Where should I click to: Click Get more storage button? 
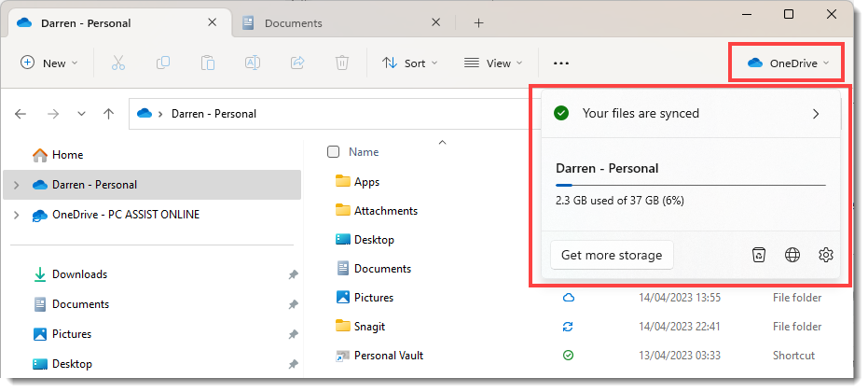click(612, 255)
